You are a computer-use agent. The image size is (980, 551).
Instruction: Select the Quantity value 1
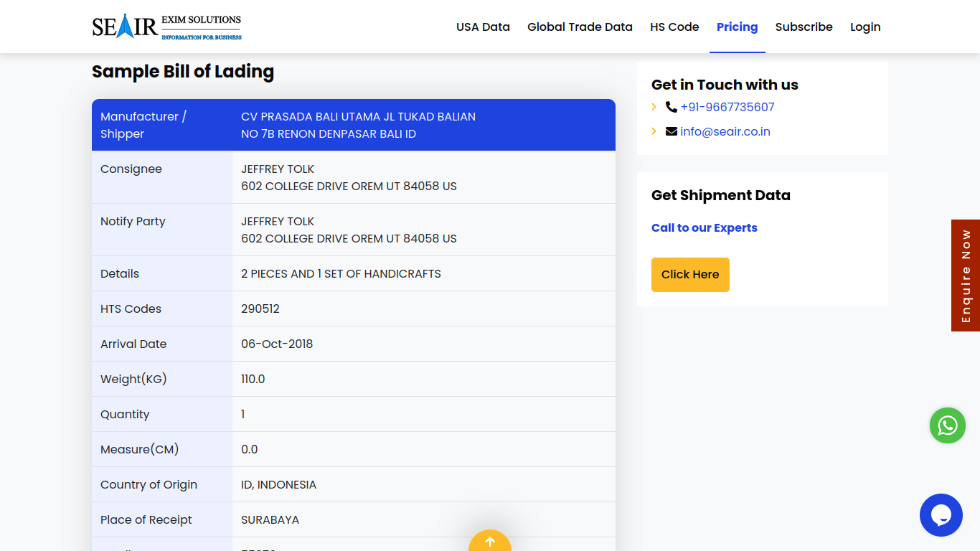243,414
